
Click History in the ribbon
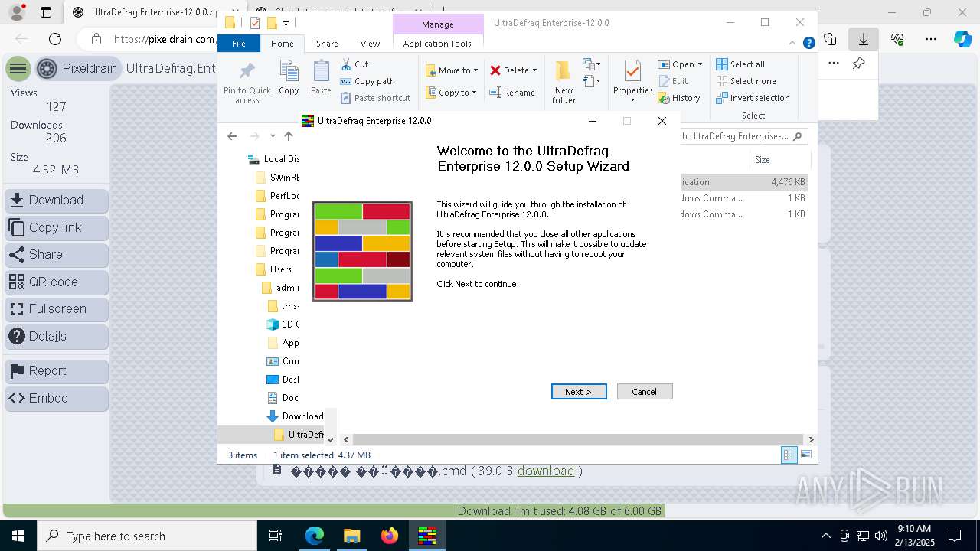tap(679, 98)
